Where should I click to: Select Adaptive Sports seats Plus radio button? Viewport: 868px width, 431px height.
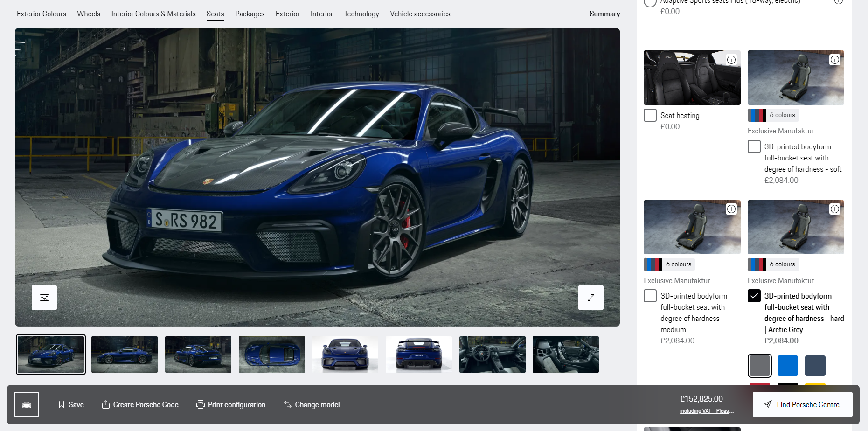[x=650, y=2]
